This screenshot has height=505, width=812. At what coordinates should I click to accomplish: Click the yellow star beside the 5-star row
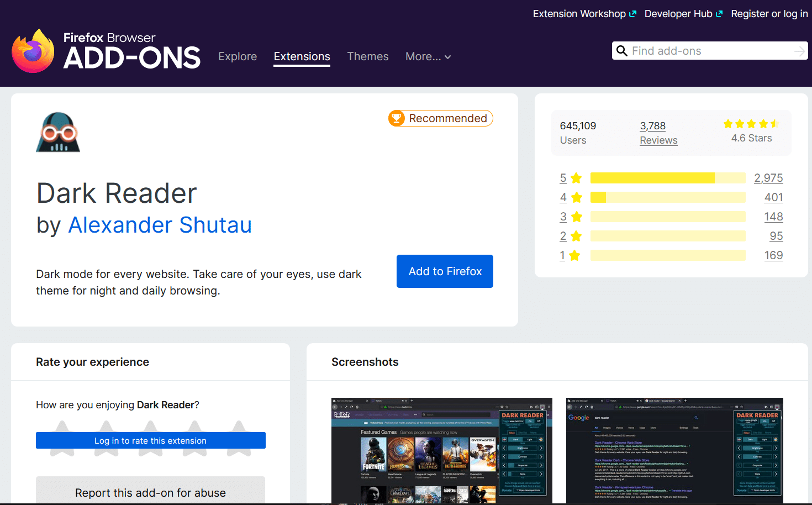point(576,178)
